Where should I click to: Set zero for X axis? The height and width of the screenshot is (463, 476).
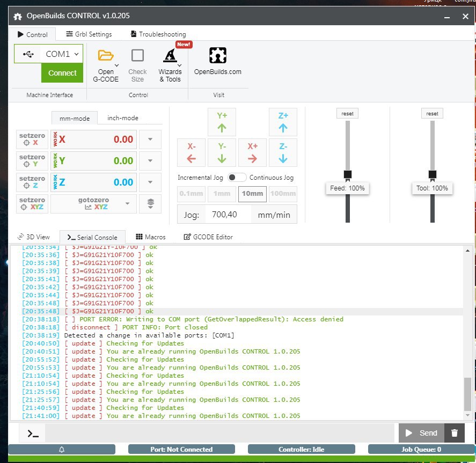click(x=32, y=139)
